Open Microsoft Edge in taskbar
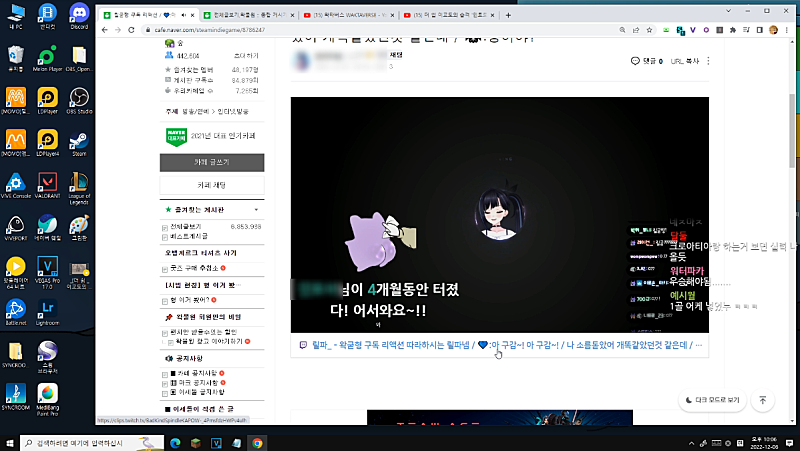The height and width of the screenshot is (451, 800). pyautogui.click(x=175, y=443)
